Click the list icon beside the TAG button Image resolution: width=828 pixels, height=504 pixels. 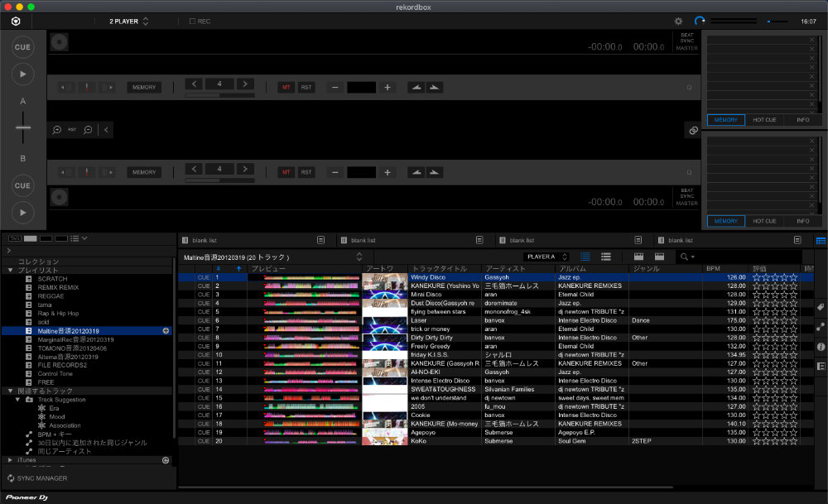click(75, 238)
